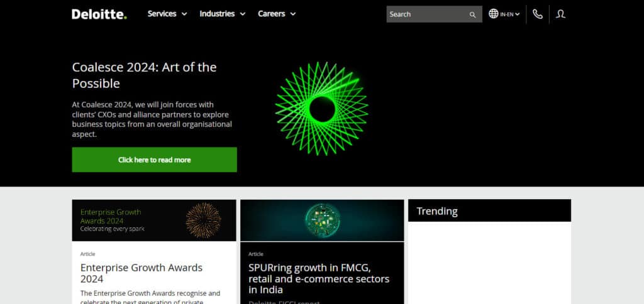
Task: Click the Deloitte logo
Action: pos(99,14)
